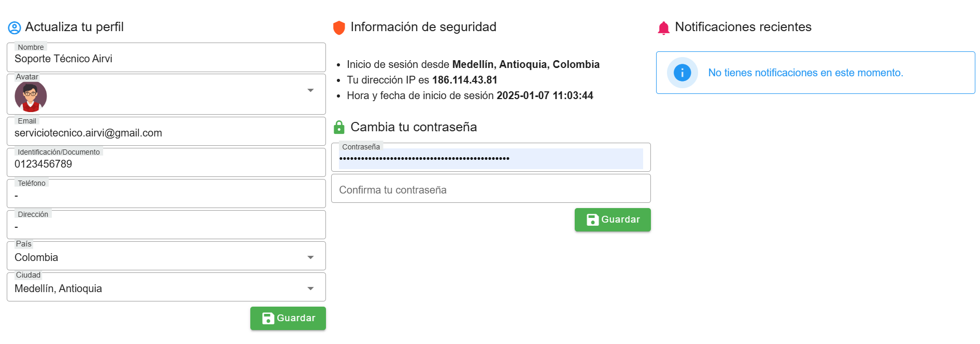Screen dimensions: 980x344
Task: Focus the Dirección input field
Action: pos(166,226)
